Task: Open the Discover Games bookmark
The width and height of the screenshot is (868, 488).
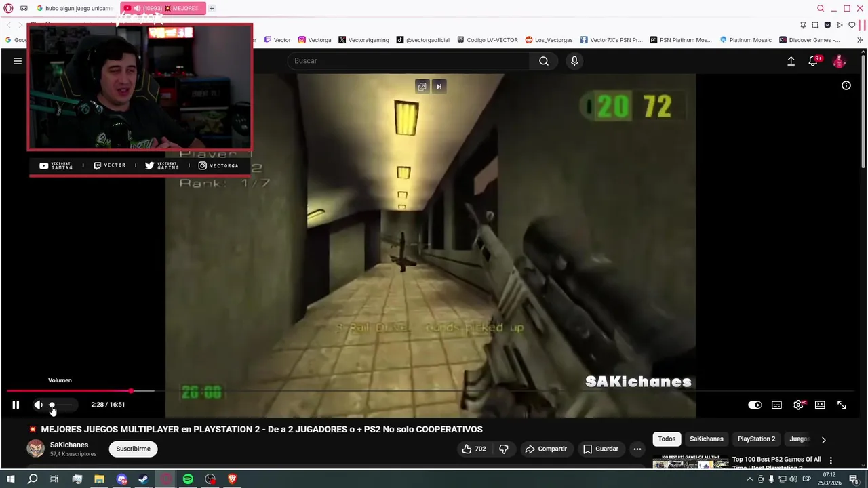Action: click(x=809, y=40)
